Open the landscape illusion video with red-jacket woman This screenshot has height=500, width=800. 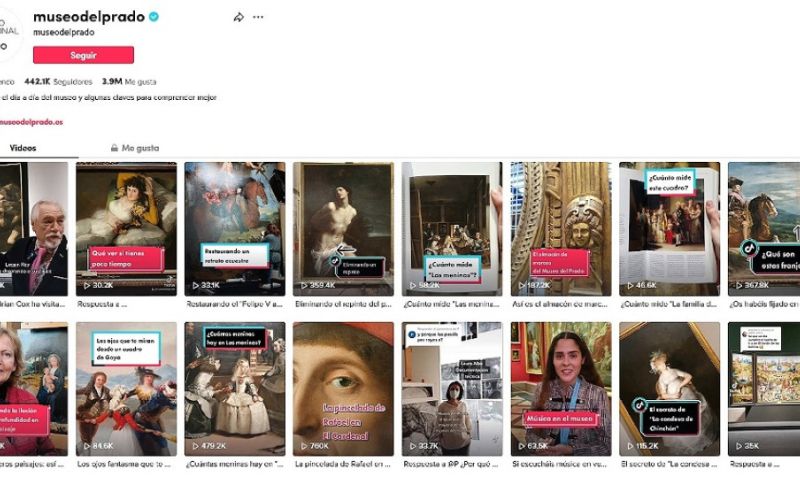tap(34, 389)
